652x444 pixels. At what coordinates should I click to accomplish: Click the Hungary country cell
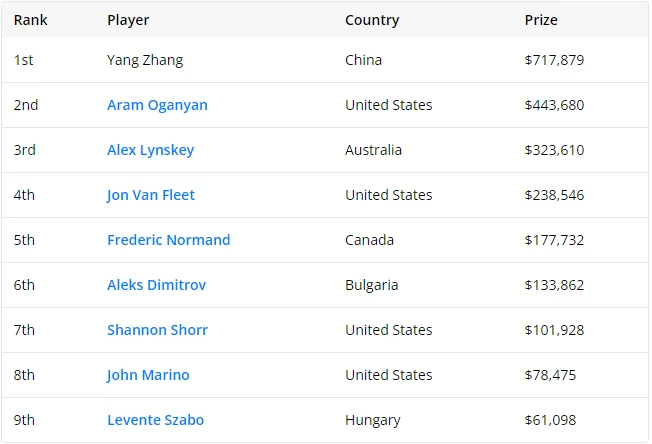pyautogui.click(x=372, y=420)
